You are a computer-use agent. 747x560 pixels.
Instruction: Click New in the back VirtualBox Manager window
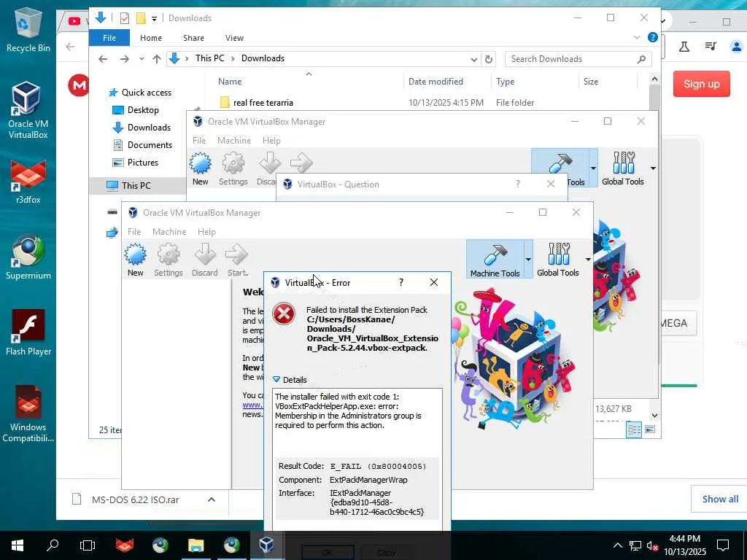click(200, 169)
